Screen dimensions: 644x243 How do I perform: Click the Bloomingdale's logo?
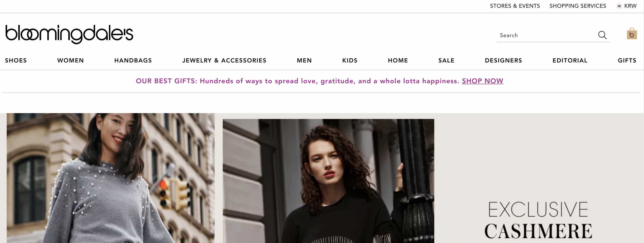pyautogui.click(x=69, y=34)
